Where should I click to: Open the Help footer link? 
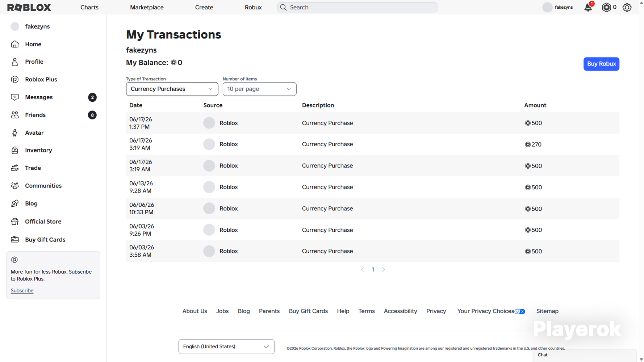tap(343, 311)
